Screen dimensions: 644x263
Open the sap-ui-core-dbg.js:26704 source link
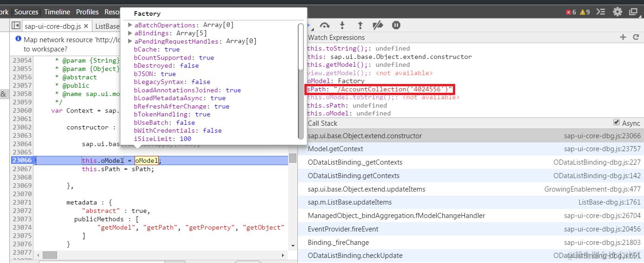[x=602, y=216]
